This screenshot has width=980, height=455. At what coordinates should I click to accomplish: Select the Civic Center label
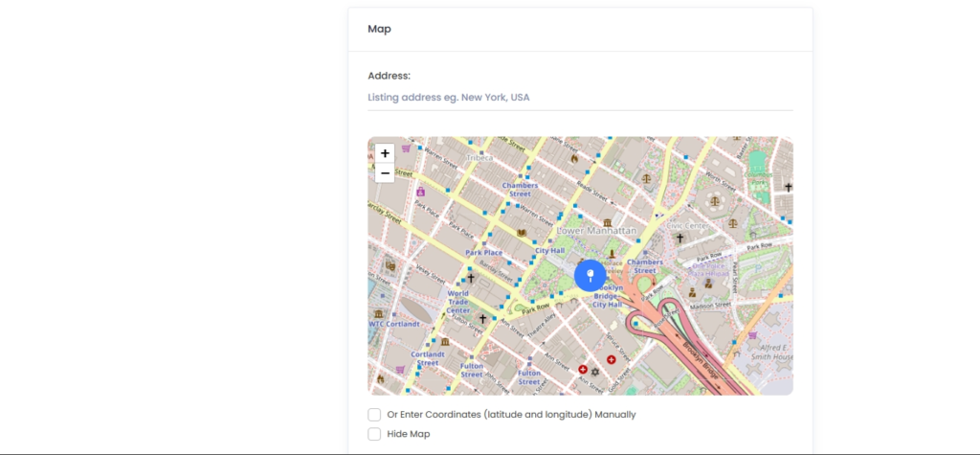[x=687, y=225]
